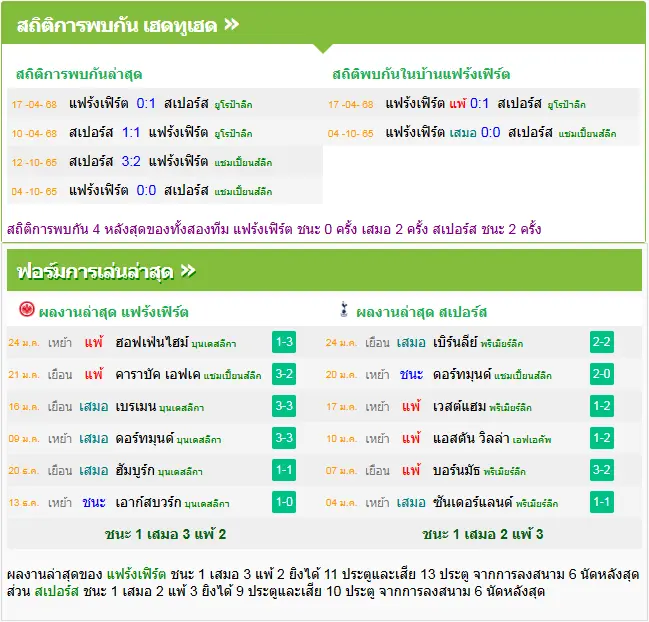Image resolution: width=649 pixels, height=622 pixels.
Task: Select the ฟอร์มการเล่นล่าสุด header
Action: 324,270
